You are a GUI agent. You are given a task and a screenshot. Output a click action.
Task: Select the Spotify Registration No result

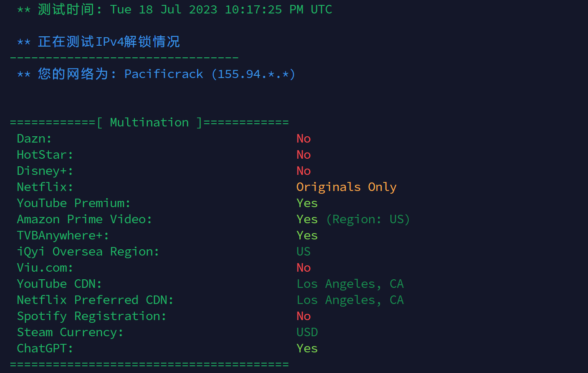coord(303,316)
